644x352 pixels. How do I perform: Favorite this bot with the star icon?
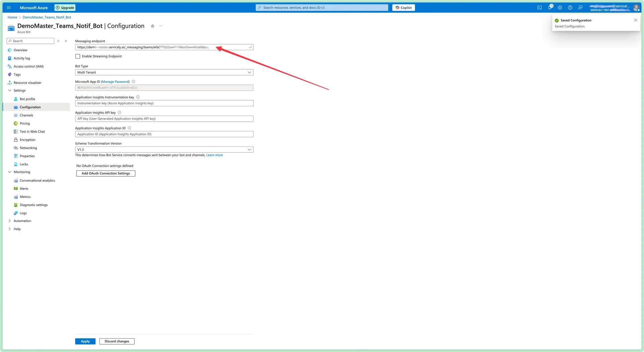click(x=153, y=26)
